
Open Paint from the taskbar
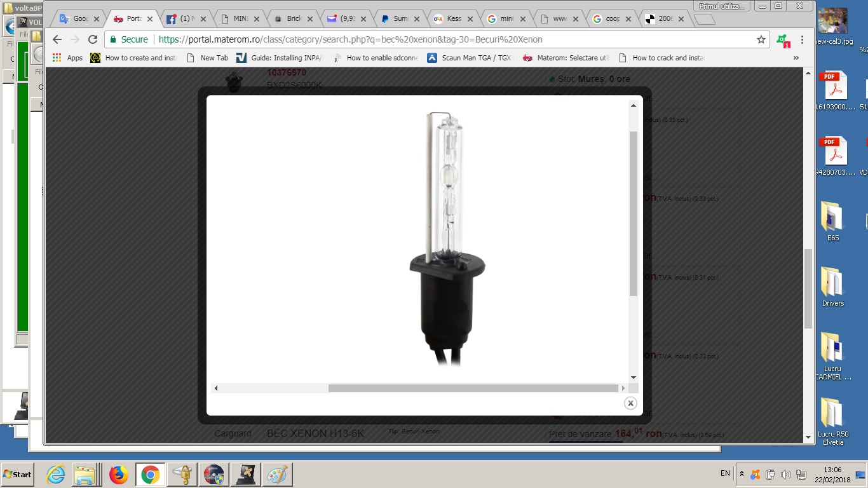click(277, 475)
